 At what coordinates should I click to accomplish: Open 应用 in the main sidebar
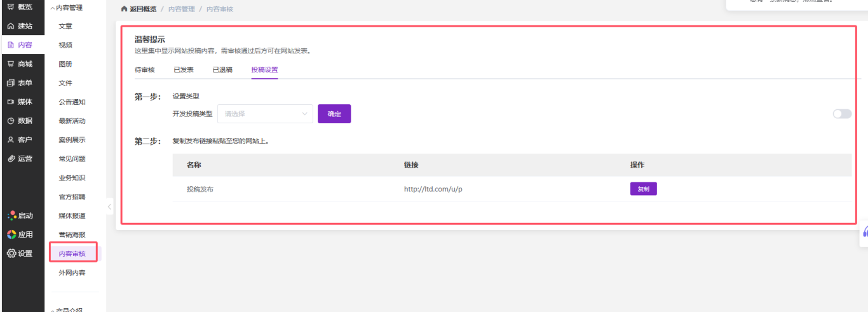[x=20, y=234]
